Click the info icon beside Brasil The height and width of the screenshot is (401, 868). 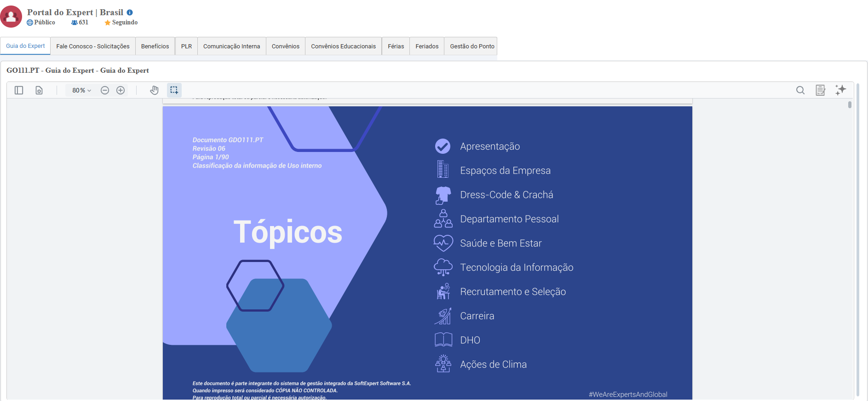(130, 12)
